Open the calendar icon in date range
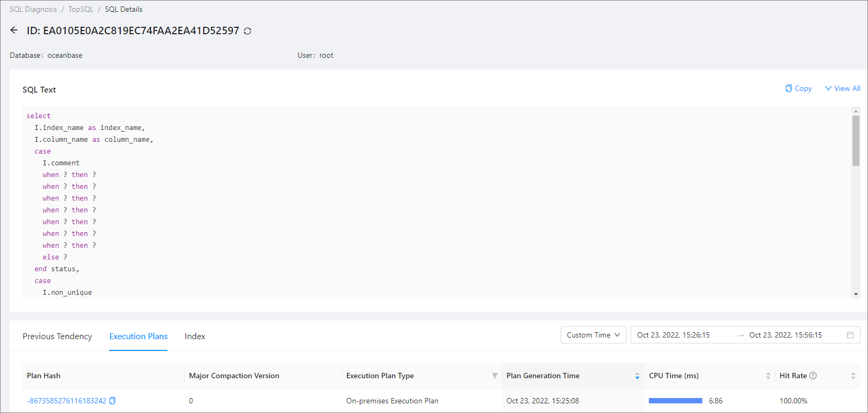This screenshot has height=413, width=868. coord(850,335)
